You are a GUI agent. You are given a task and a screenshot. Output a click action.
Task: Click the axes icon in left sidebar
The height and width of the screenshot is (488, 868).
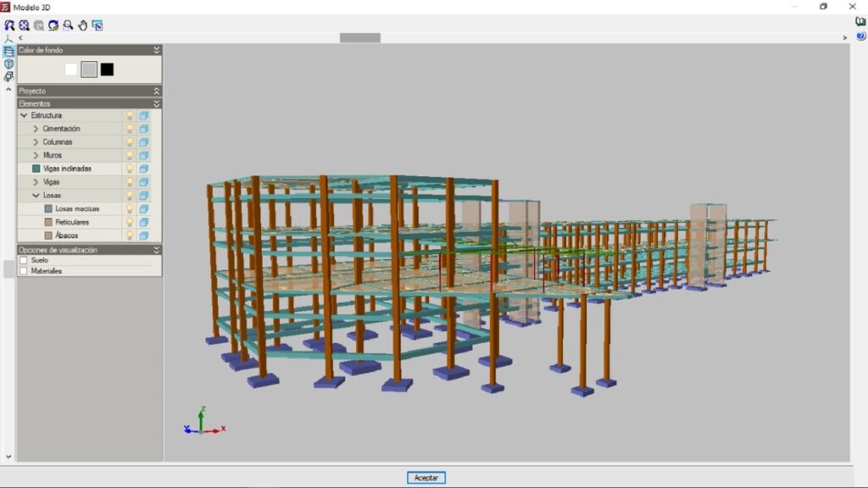click(8, 39)
